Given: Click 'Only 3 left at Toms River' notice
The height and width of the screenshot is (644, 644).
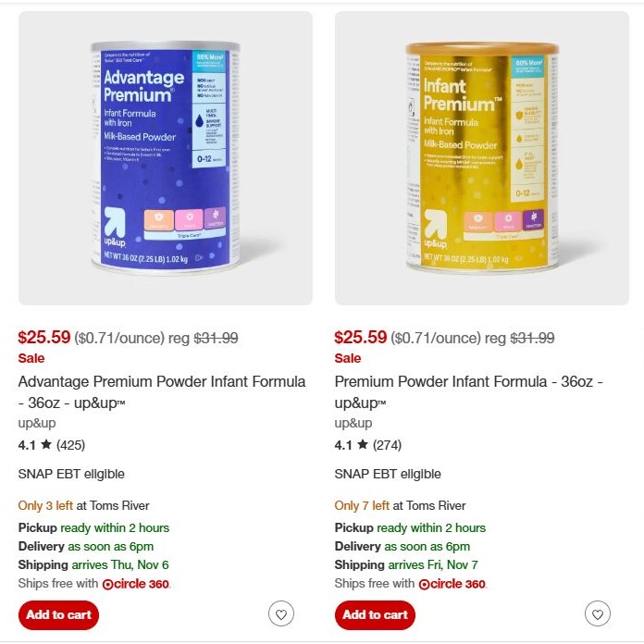Looking at the screenshot, I should pyautogui.click(x=84, y=505).
